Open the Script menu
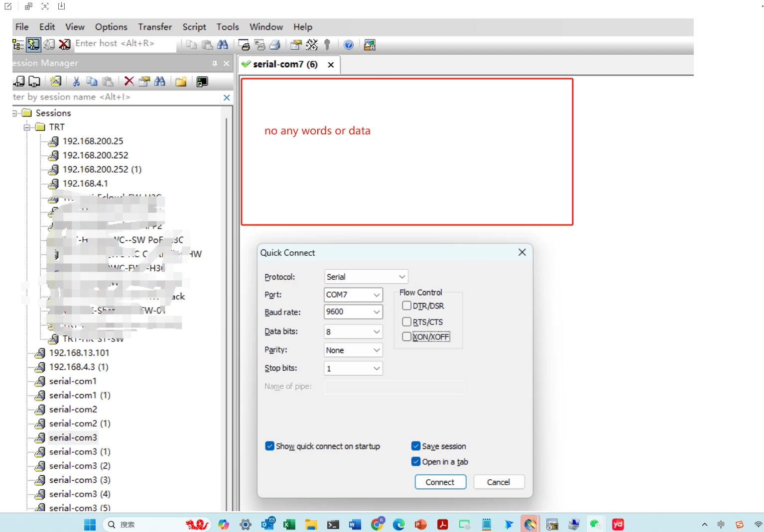This screenshot has width=764, height=532. [x=194, y=27]
